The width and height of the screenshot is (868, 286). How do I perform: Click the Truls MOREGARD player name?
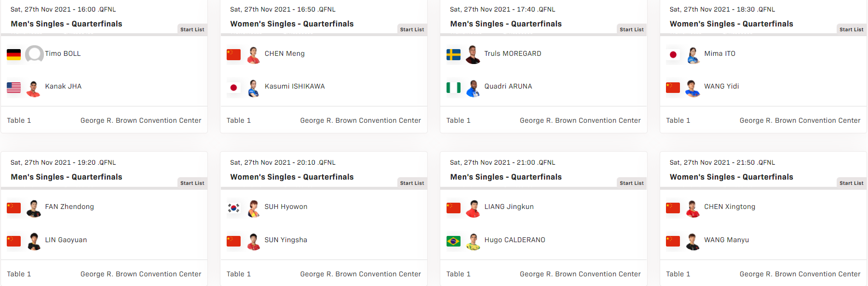pyautogui.click(x=513, y=53)
